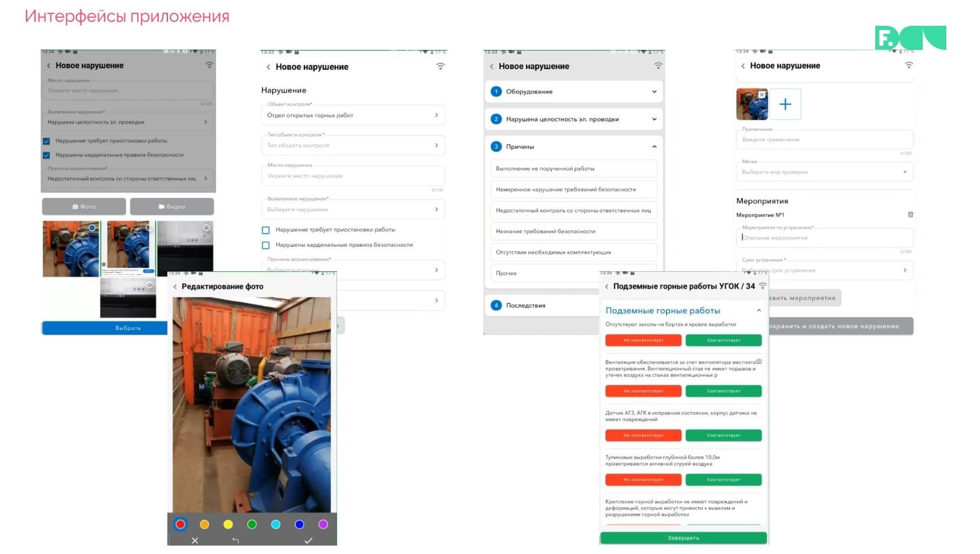Tap the Фото button
This screenshot has height=554, width=980.
pos(84,206)
